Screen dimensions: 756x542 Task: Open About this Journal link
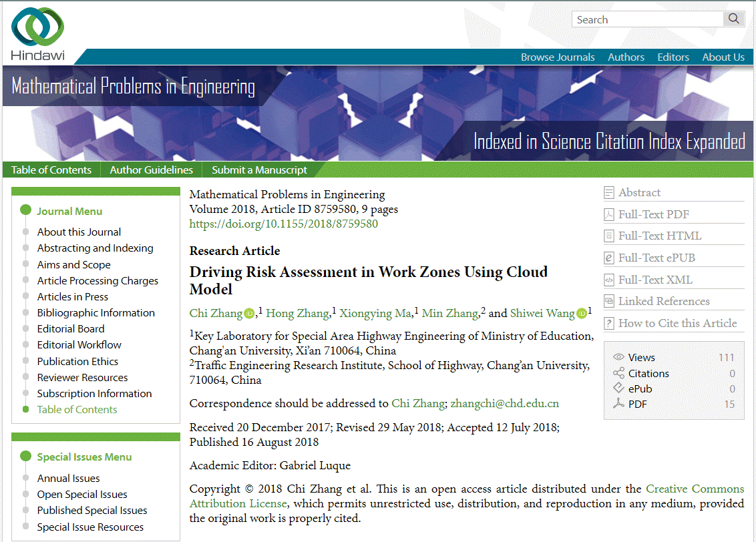tap(79, 232)
